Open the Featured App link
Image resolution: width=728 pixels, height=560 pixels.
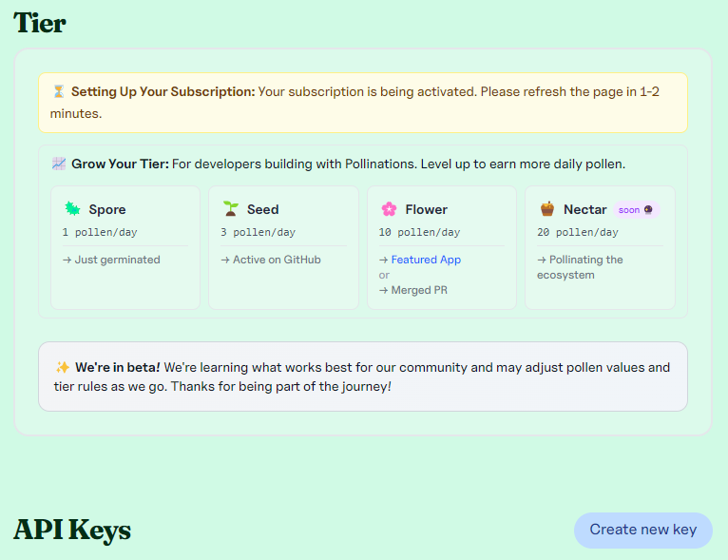(x=426, y=260)
